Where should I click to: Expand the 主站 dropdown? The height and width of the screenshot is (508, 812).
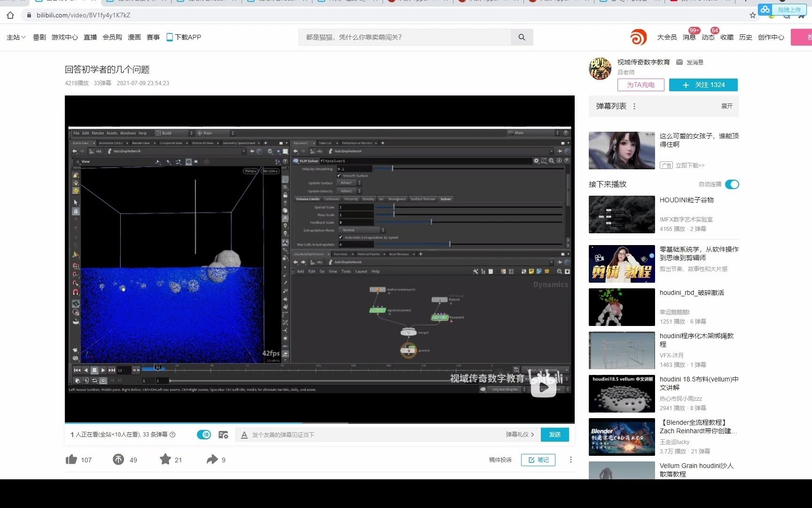pos(16,37)
